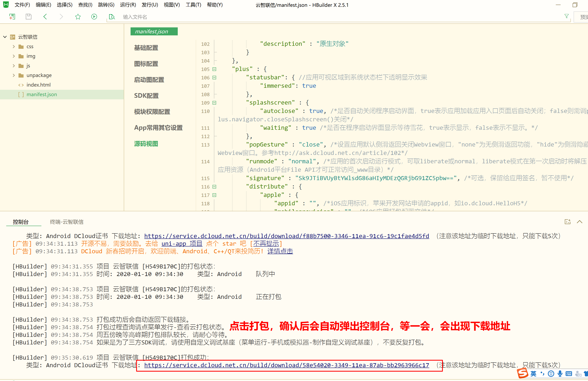Open the highlighted package download link
The height and width of the screenshot is (381, 588).
click(x=286, y=365)
